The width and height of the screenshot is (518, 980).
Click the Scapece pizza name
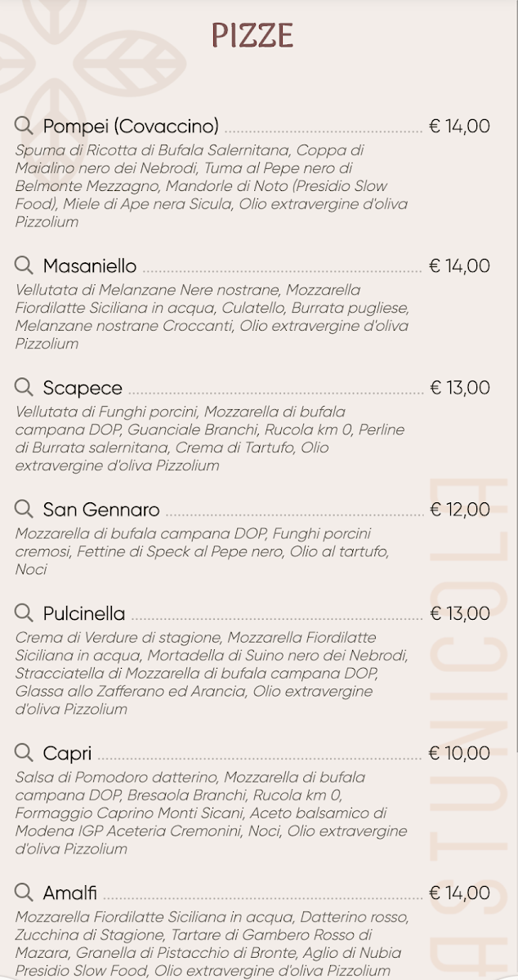pos(83,388)
